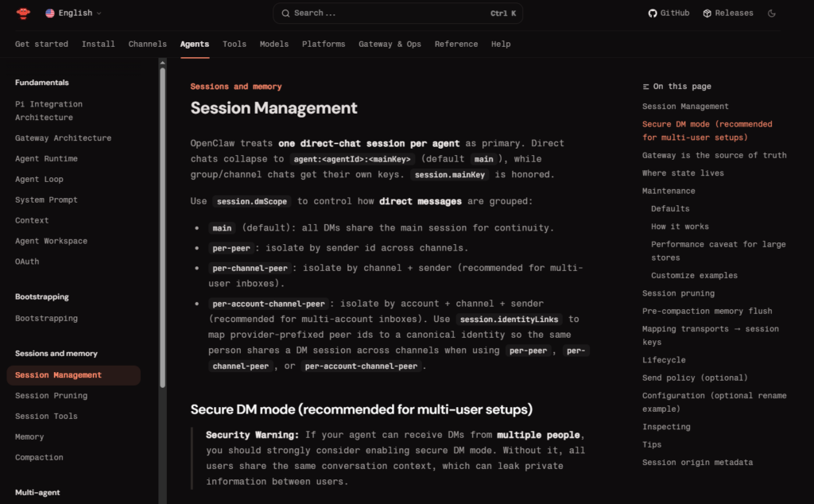This screenshot has height=504, width=814.
Task: Jump to Pre-compaction memory flush section
Action: pos(707,312)
